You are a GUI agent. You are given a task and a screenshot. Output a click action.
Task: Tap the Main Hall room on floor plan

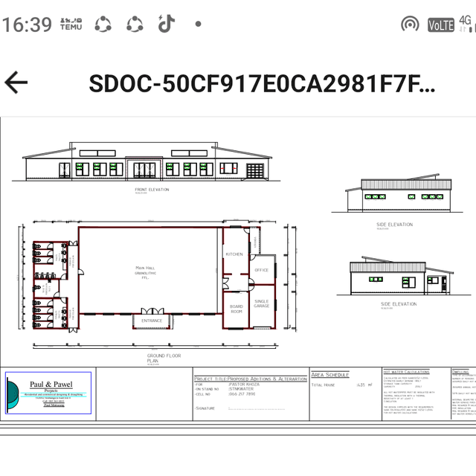click(x=149, y=271)
